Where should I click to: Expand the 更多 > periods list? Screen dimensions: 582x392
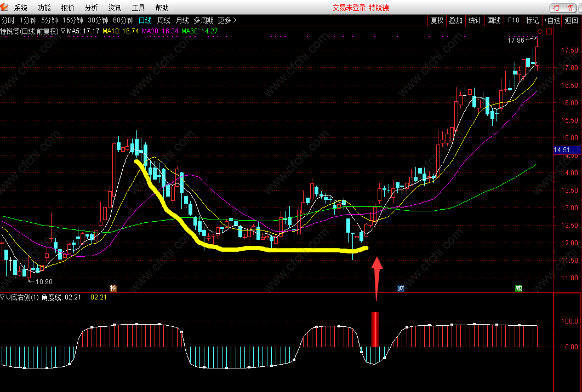tap(227, 20)
